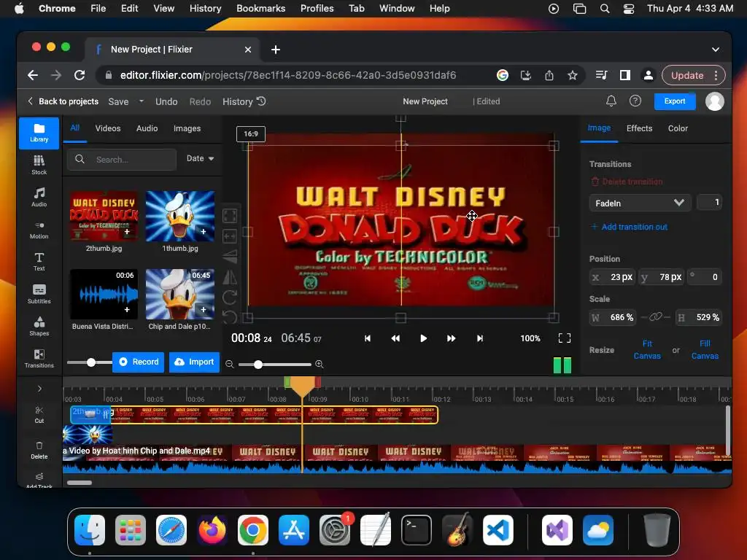Click the library Search field
The width and height of the screenshot is (747, 560).
coord(122,159)
